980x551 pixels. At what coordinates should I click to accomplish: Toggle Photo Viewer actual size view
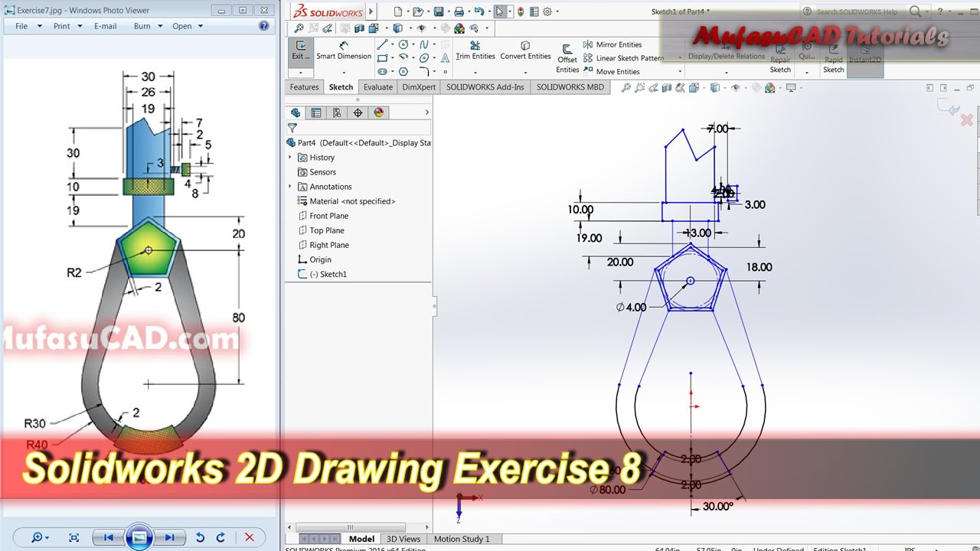coord(74,537)
